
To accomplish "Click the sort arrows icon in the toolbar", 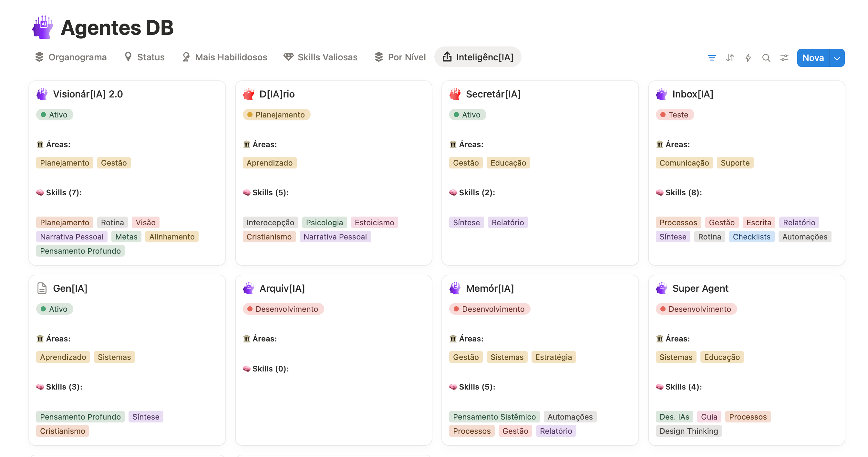I will click(x=730, y=57).
